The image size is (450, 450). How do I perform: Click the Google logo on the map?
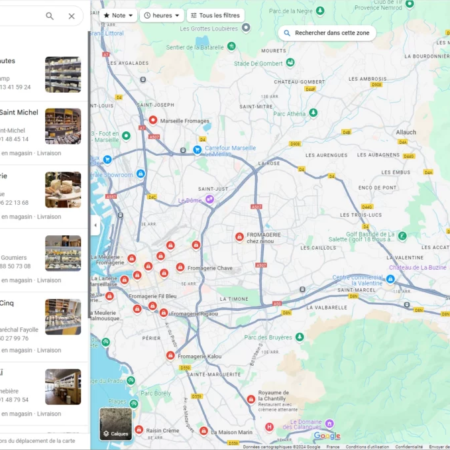(x=327, y=436)
